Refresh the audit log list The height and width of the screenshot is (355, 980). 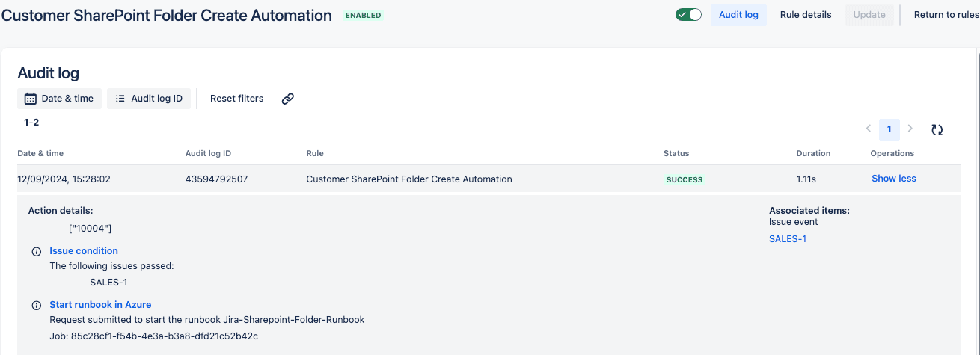937,129
